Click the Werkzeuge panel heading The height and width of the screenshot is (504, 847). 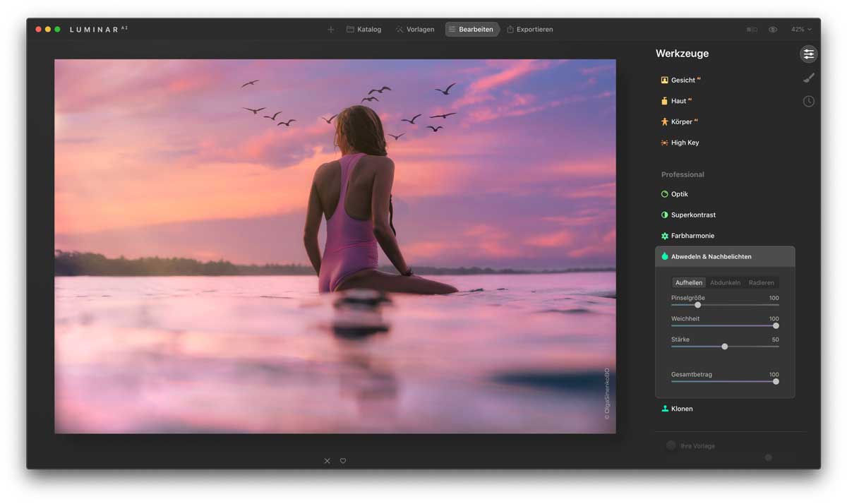click(x=682, y=54)
